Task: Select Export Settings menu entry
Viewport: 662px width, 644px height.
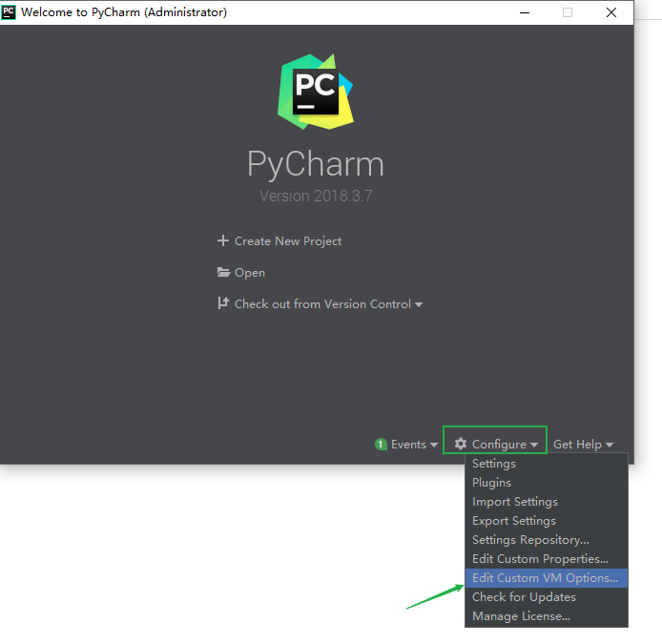Action: click(x=547, y=521)
